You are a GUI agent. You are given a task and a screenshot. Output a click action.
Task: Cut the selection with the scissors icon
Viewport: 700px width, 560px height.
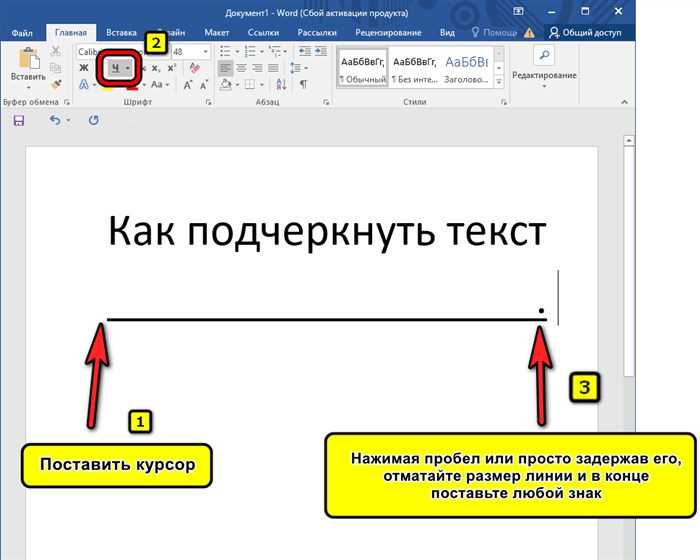point(56,51)
